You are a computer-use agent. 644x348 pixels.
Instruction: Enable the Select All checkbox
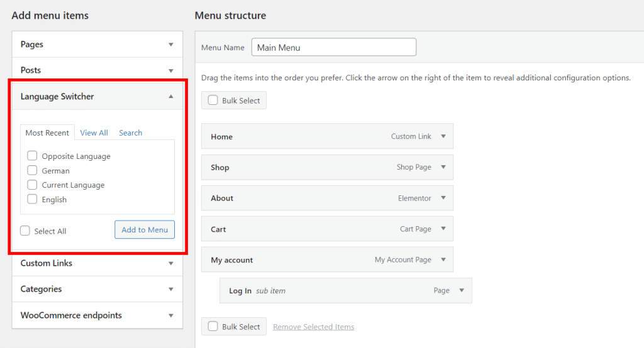tap(25, 231)
